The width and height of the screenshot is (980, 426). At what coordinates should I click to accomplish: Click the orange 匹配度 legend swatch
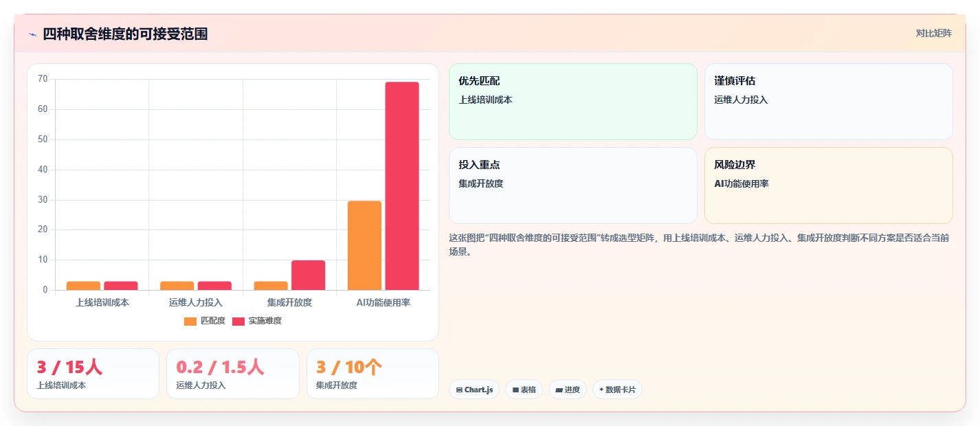(190, 321)
